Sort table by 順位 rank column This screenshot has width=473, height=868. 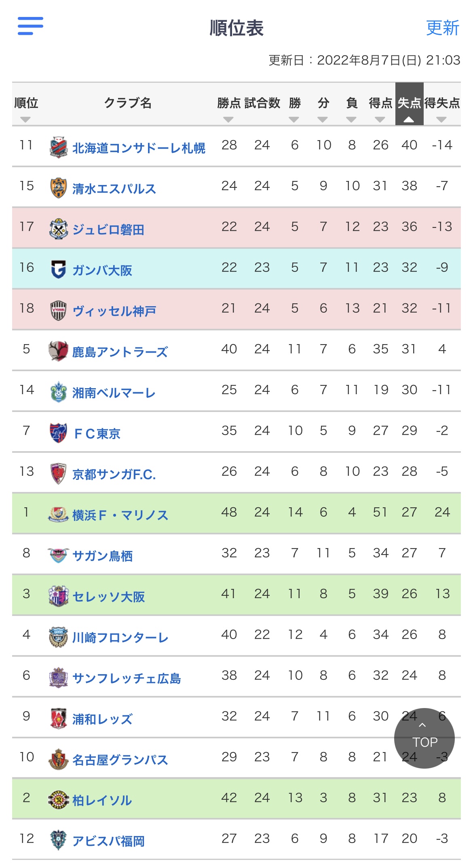coord(25,108)
